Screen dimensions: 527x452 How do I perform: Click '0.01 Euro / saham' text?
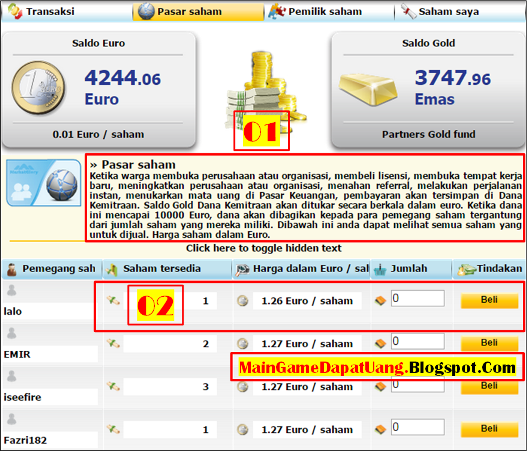98,134
